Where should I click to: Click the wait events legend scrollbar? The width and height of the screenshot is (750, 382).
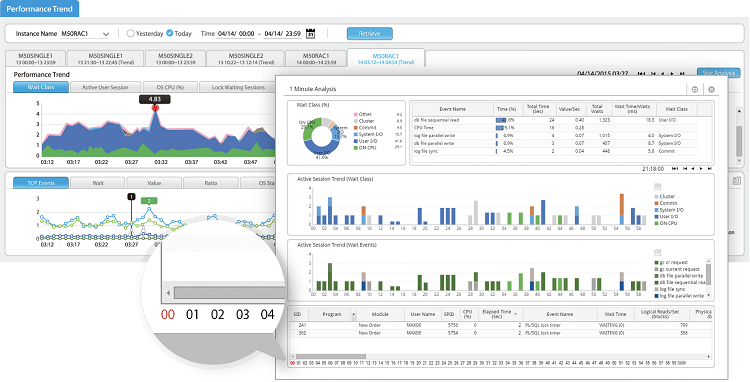(709, 274)
